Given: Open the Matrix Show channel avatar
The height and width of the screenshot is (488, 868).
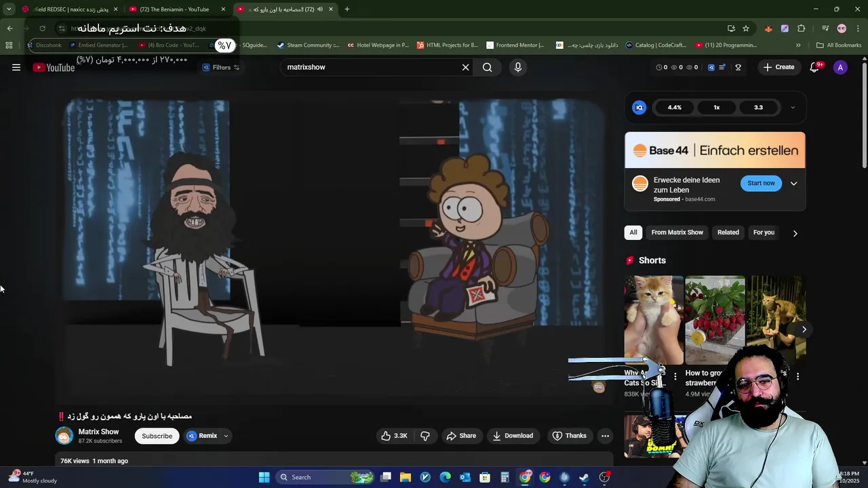Looking at the screenshot, I should (x=64, y=436).
